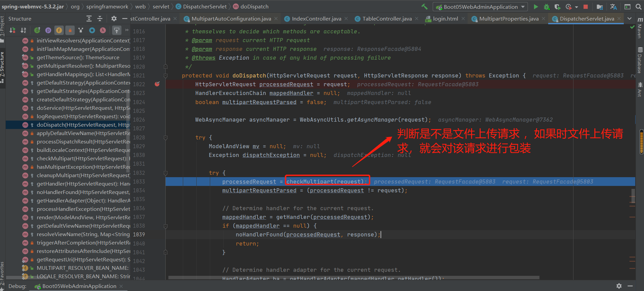Open Structure panel settings gear
Screen dimensions: 644x291
click(x=114, y=19)
